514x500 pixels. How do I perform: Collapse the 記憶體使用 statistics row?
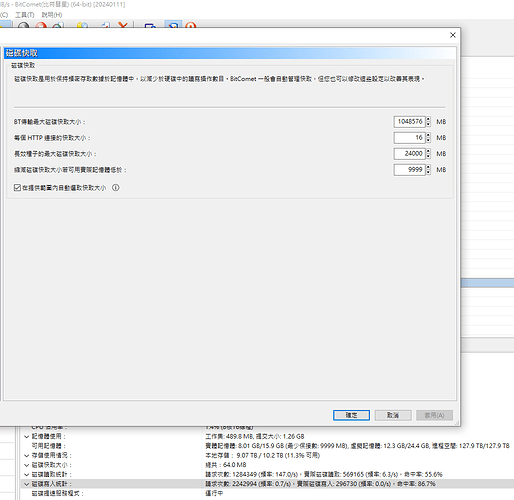(x=27, y=437)
